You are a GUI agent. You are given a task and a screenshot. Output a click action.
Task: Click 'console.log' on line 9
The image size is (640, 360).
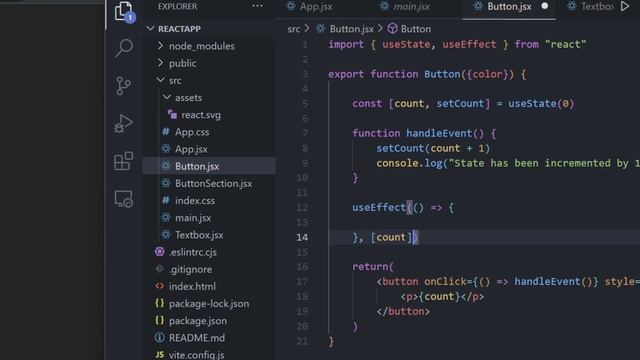point(409,163)
